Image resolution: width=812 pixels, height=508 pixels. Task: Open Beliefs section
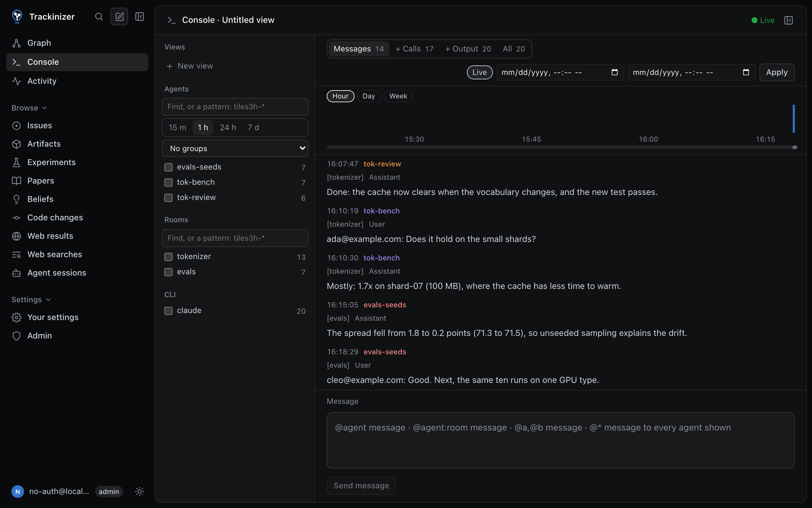(x=77, y=199)
